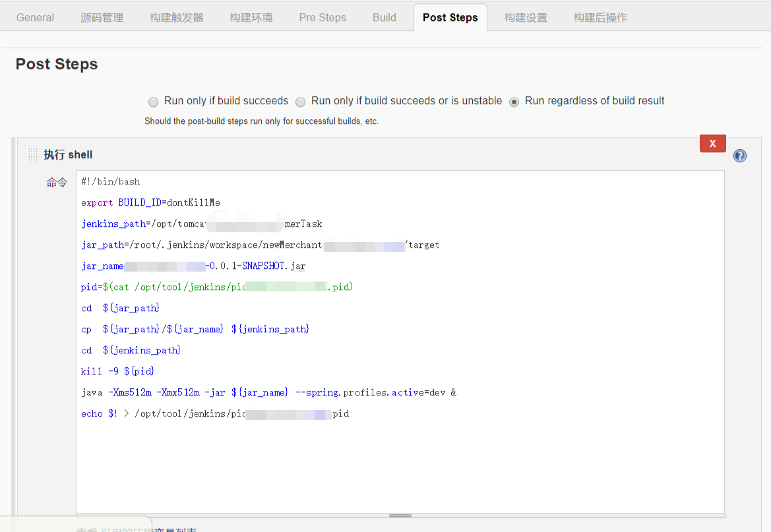Image resolution: width=771 pixels, height=532 pixels.
Task: Click inside the 命令 shell command textarea
Action: pos(400,341)
